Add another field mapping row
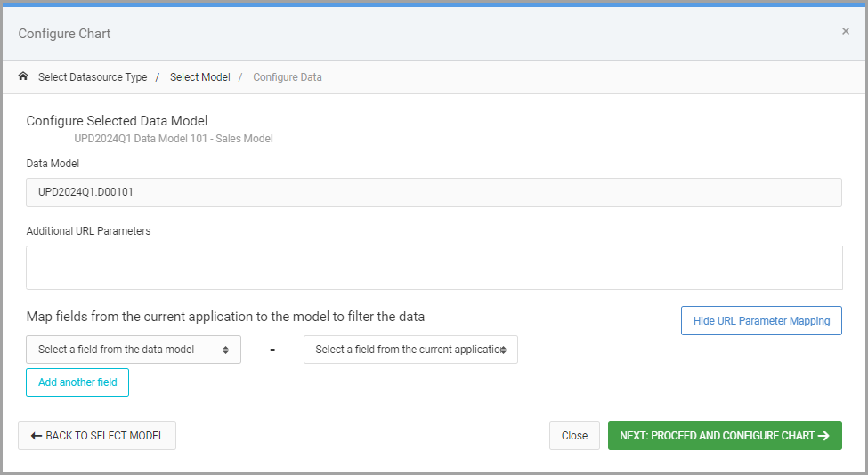This screenshot has height=475, width=868. pyautogui.click(x=77, y=382)
